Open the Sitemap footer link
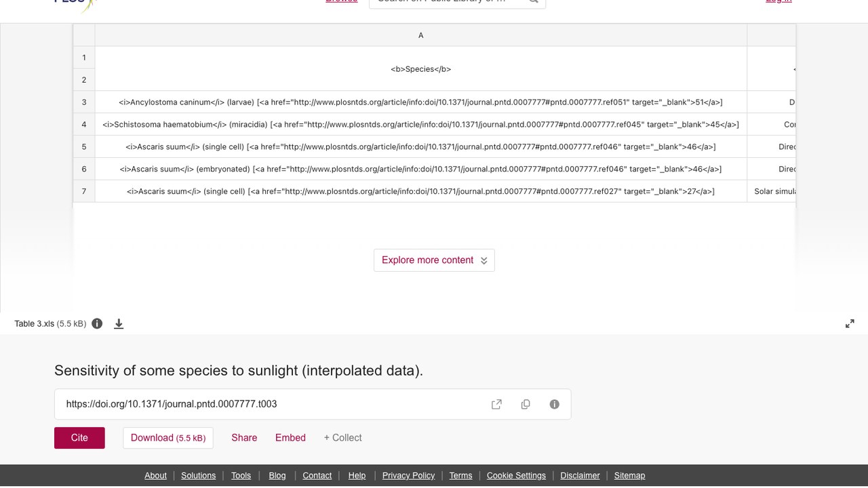Screen dimensions: 868x488 [x=629, y=476]
